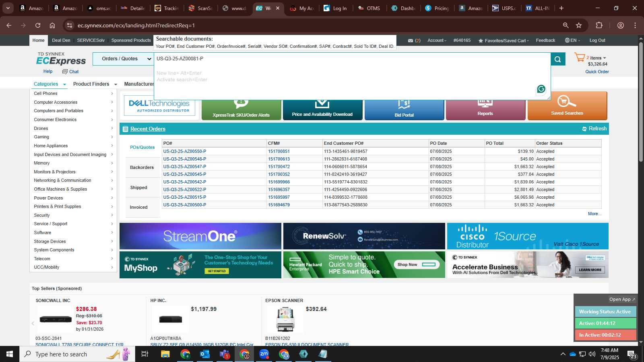Click Refresh on Recent Orders

tap(594, 129)
